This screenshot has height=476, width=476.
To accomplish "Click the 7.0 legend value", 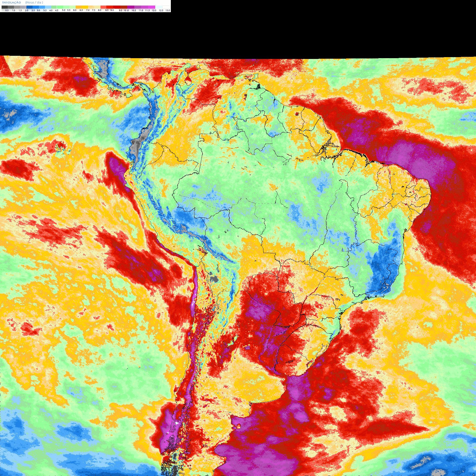I will (88, 10).
